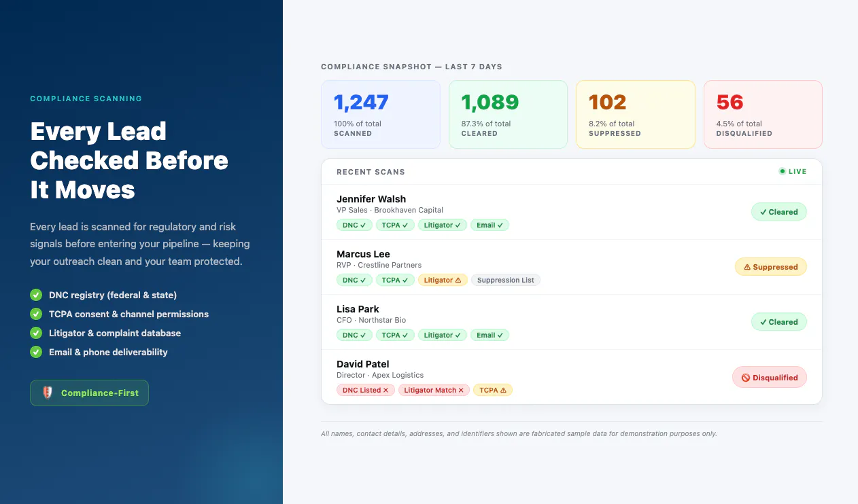The width and height of the screenshot is (858, 504).
Task: Open the Marcus Lee lead name
Action: (363, 254)
